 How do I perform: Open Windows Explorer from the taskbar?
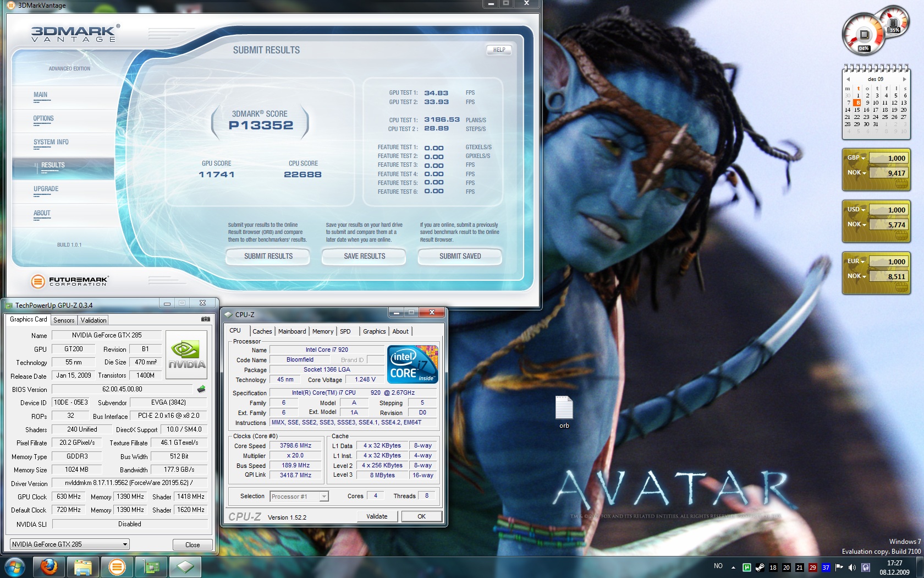coord(83,567)
